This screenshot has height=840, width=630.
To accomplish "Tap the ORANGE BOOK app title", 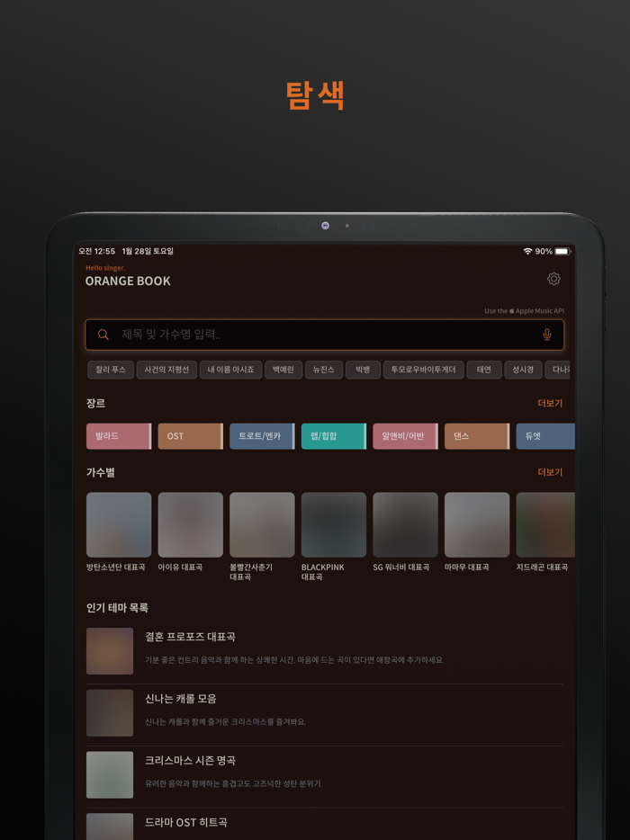I will pyautogui.click(x=128, y=281).
